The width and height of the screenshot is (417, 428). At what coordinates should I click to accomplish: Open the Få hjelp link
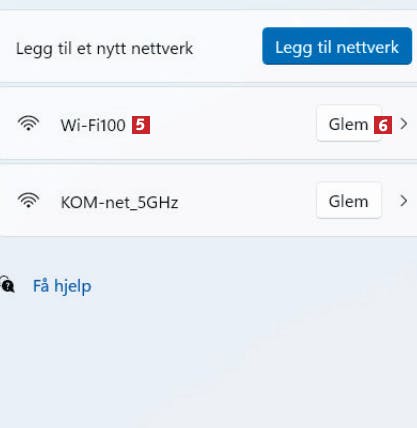pos(62,286)
